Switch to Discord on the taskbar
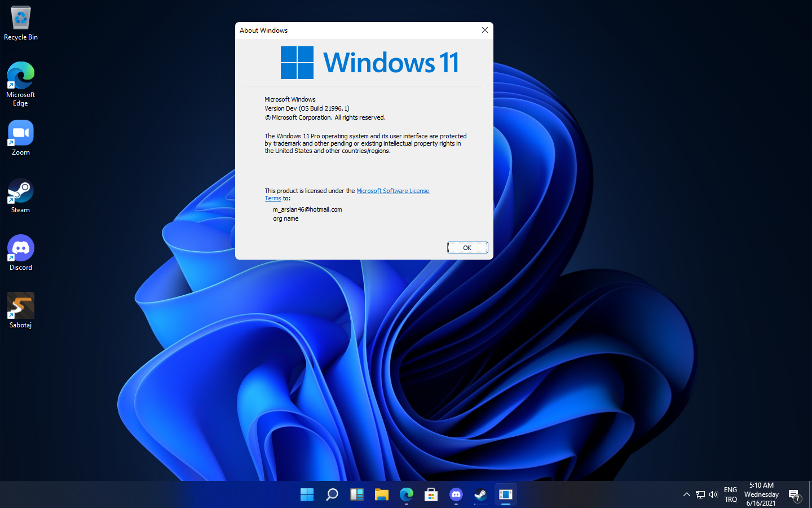Image resolution: width=812 pixels, height=508 pixels. click(456, 494)
